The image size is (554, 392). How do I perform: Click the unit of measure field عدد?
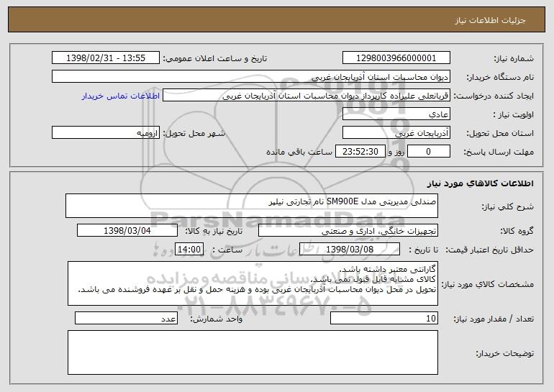coord(126,318)
